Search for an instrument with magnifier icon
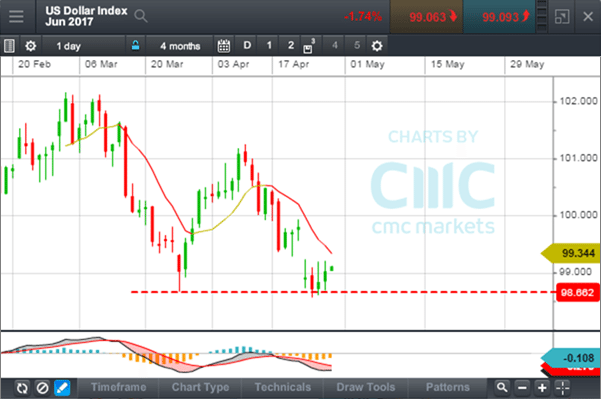The width and height of the screenshot is (601, 399). pyautogui.click(x=141, y=16)
